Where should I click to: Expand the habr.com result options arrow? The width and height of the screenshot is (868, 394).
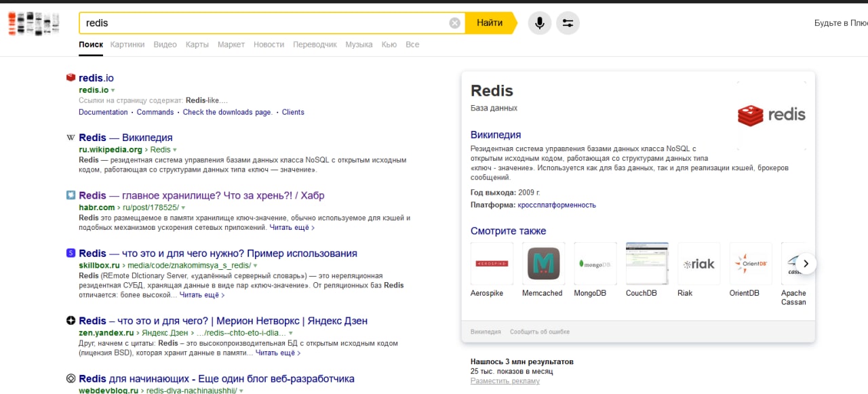click(183, 208)
